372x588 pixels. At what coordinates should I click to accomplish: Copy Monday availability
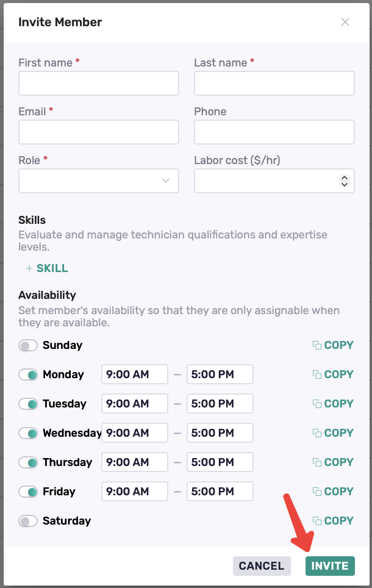point(333,375)
